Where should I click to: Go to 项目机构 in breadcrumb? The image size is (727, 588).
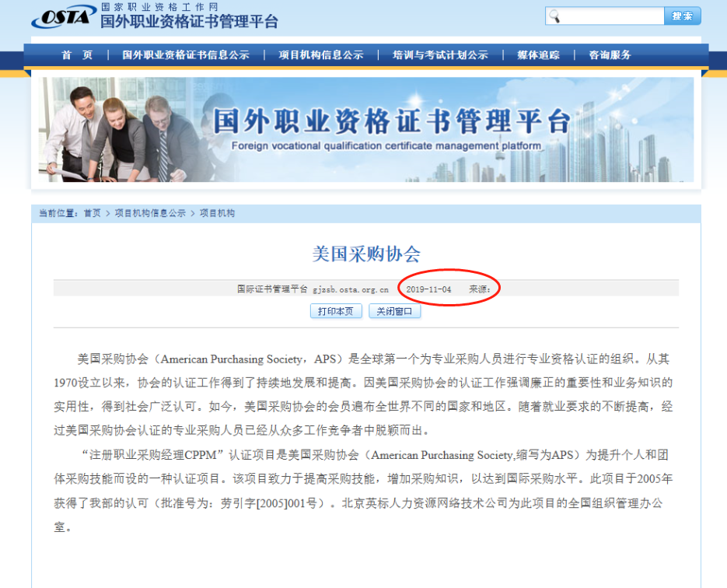tap(217, 213)
